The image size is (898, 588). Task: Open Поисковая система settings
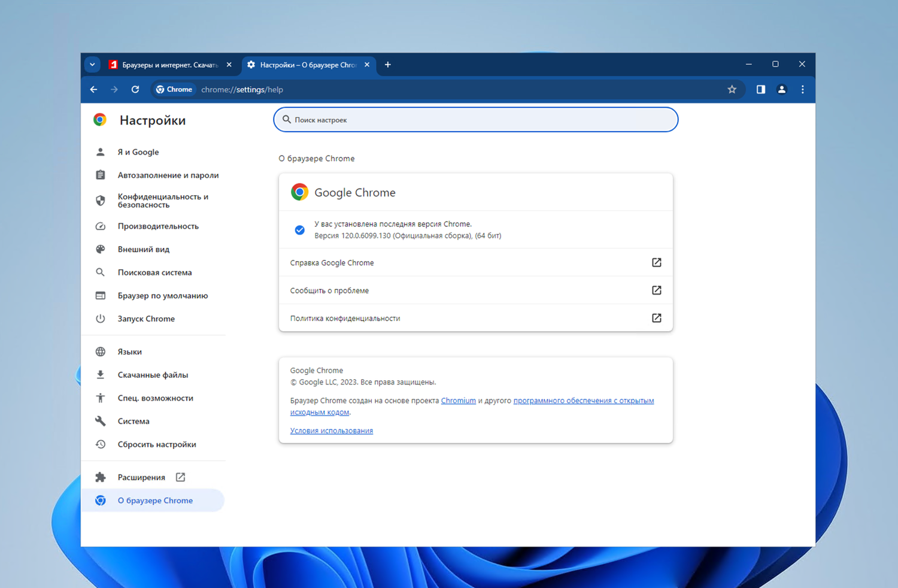[153, 272]
